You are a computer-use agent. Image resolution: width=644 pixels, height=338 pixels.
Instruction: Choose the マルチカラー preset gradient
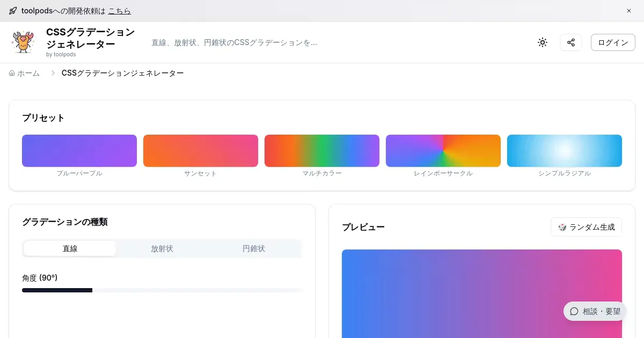point(322,151)
